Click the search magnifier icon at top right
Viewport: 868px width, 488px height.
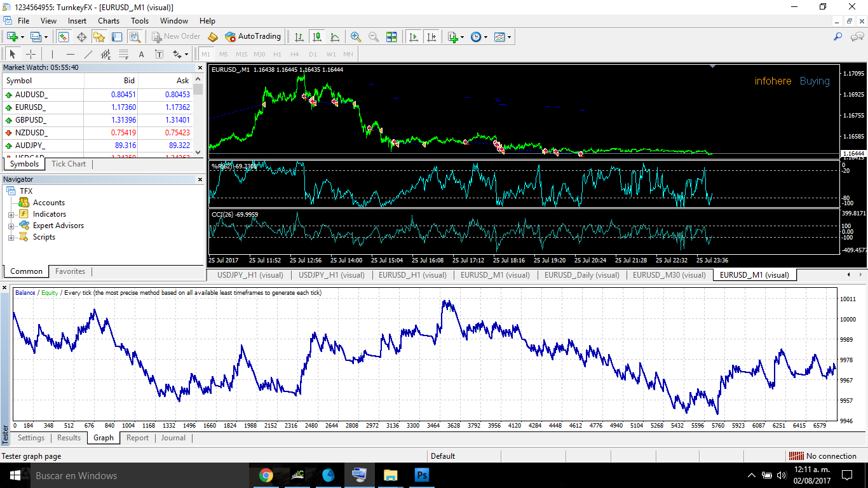[838, 37]
